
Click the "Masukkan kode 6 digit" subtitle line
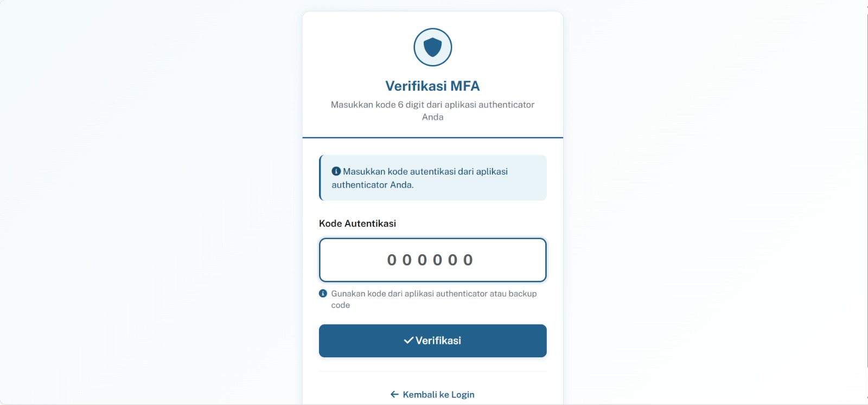click(x=432, y=105)
